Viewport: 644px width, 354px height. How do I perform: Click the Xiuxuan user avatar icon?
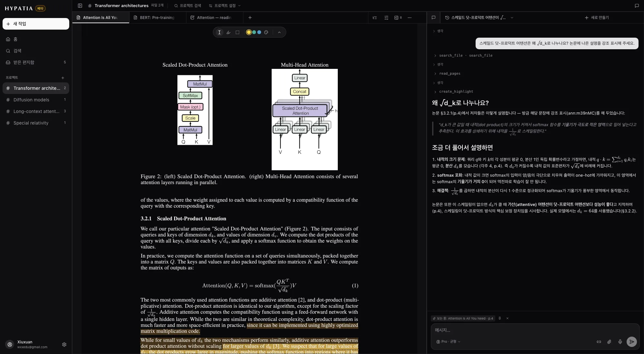click(x=10, y=344)
